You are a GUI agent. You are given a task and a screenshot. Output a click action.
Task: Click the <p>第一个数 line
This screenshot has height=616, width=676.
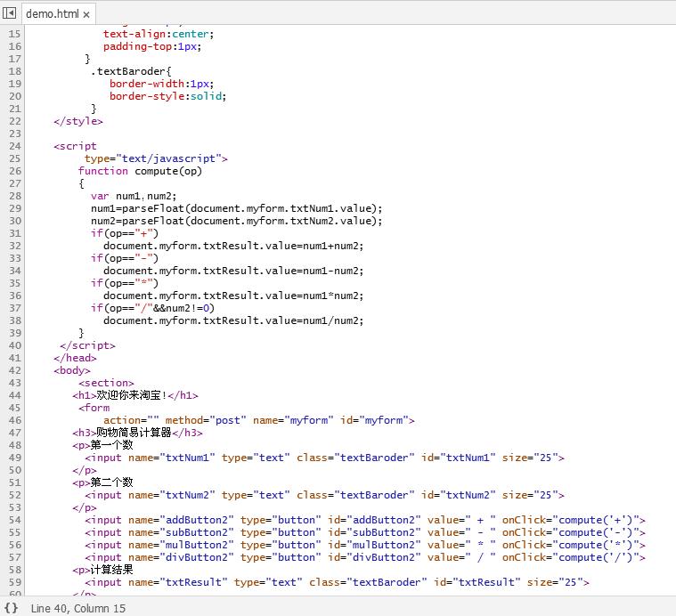[102, 445]
